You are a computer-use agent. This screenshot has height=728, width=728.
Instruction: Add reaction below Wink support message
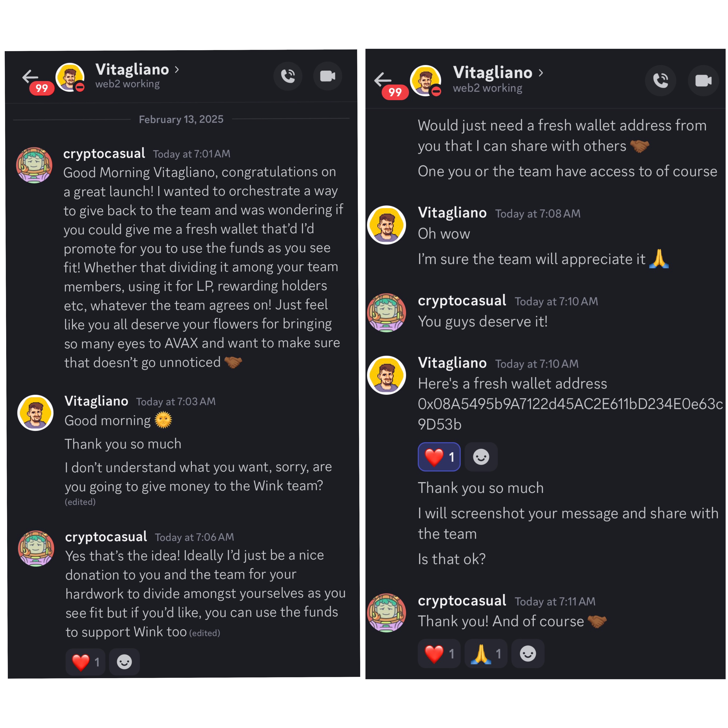pos(124,662)
